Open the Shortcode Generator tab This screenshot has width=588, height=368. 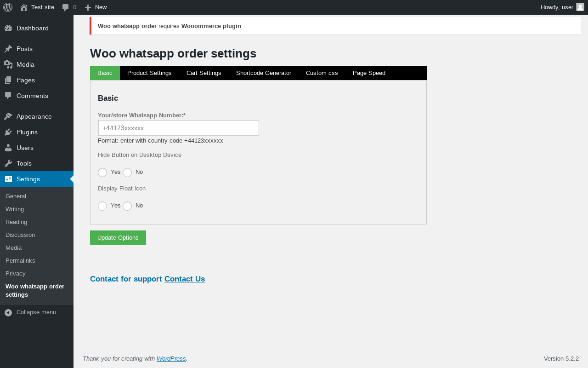point(264,73)
